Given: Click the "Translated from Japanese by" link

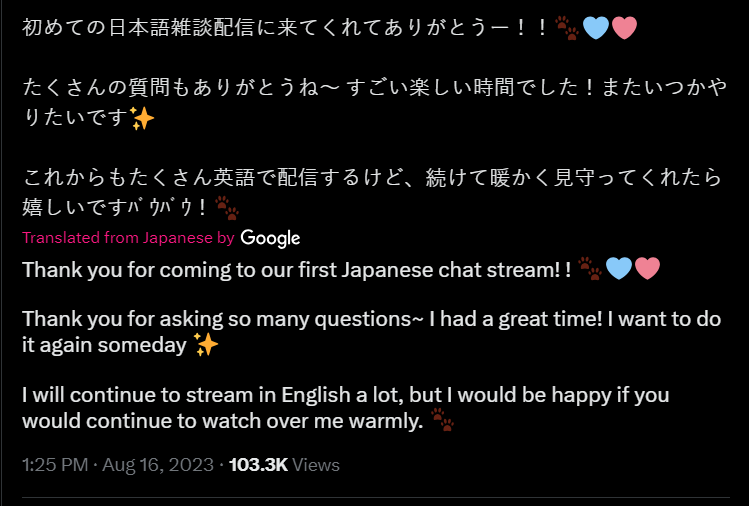Looking at the screenshot, I should (x=128, y=238).
